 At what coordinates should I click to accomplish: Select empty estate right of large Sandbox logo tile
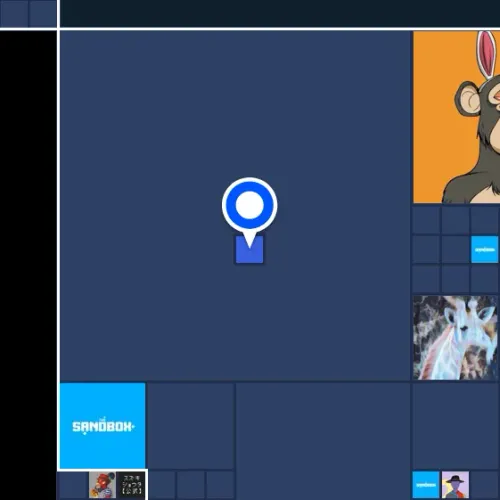[x=191, y=426]
